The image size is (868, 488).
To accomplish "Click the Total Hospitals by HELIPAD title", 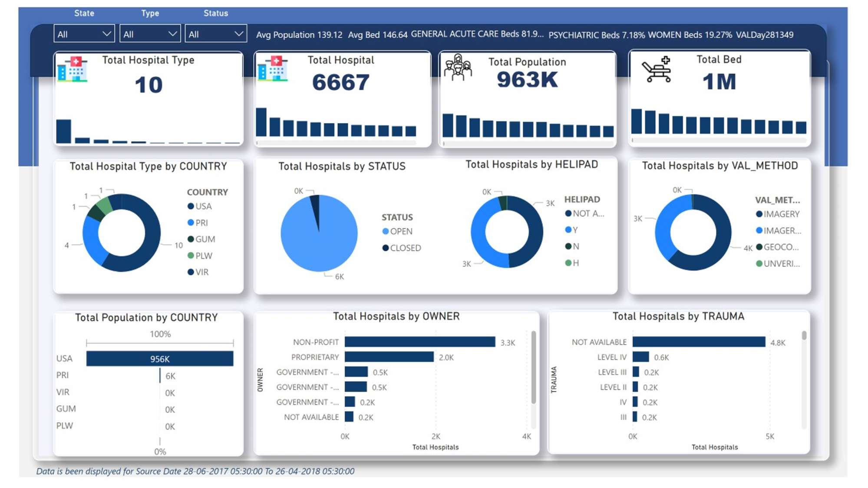I will point(531,164).
